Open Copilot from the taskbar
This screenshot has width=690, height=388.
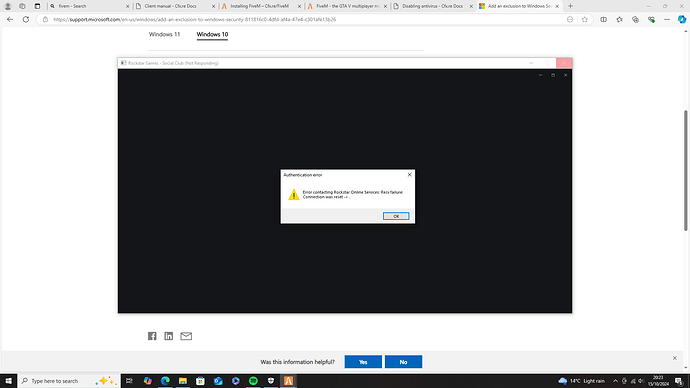pos(147,381)
